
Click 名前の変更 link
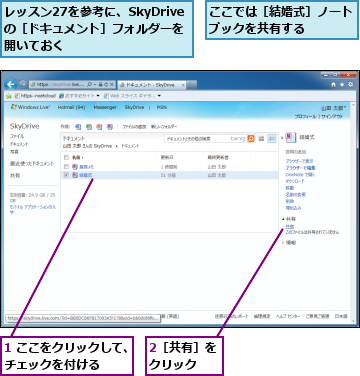coord(295,194)
